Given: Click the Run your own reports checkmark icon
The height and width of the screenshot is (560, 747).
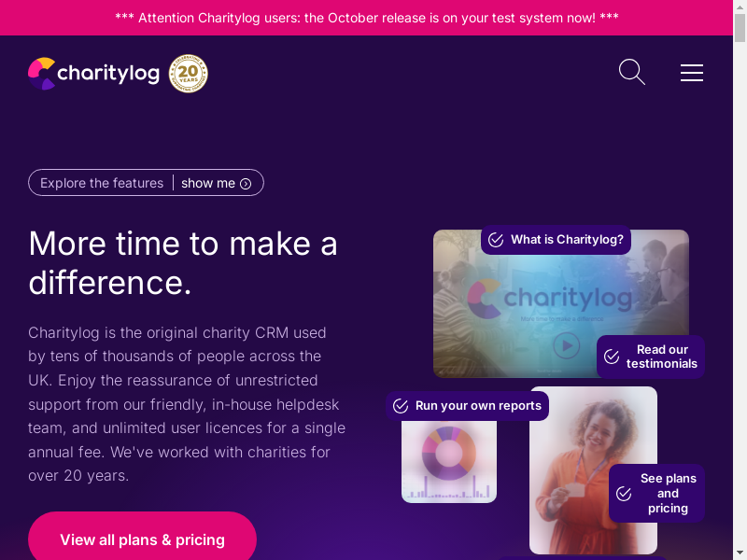Looking at the screenshot, I should coord(401,406).
